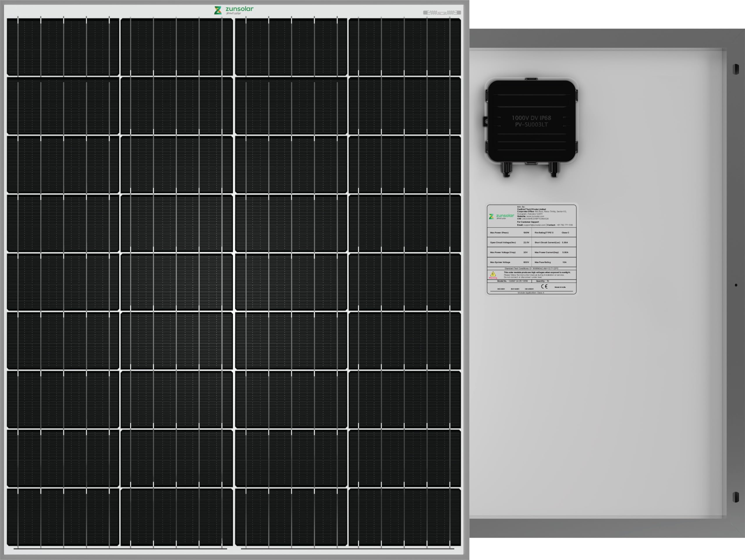Click the yellow high-voltage warning triangle
Viewport: 745px width, 560px height.
[493, 274]
